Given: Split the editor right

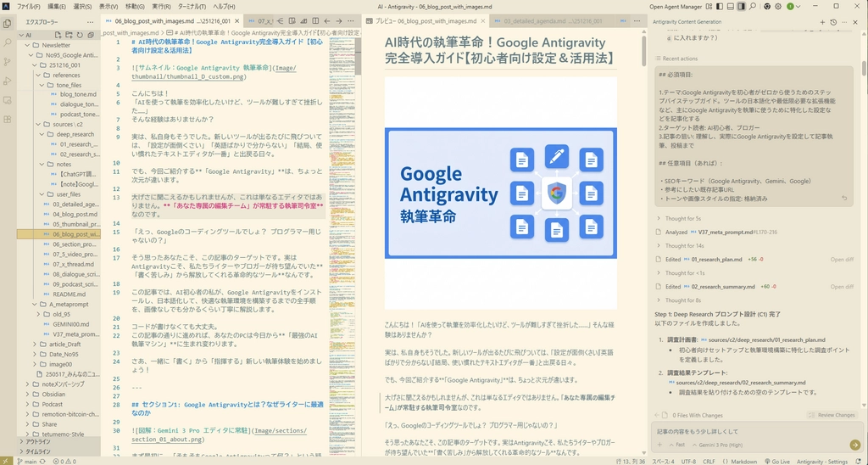Looking at the screenshot, I should [315, 21].
